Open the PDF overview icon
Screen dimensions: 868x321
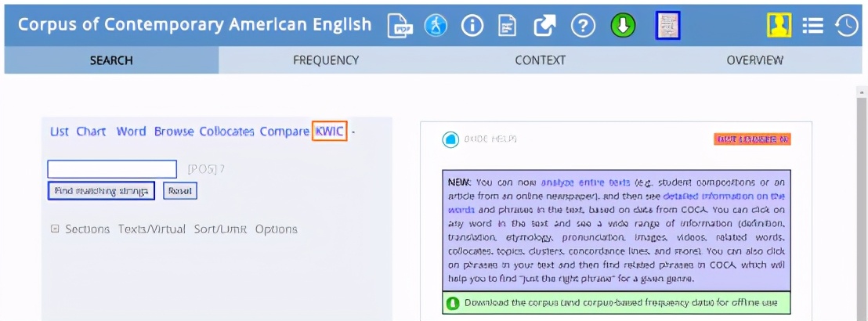pyautogui.click(x=400, y=26)
